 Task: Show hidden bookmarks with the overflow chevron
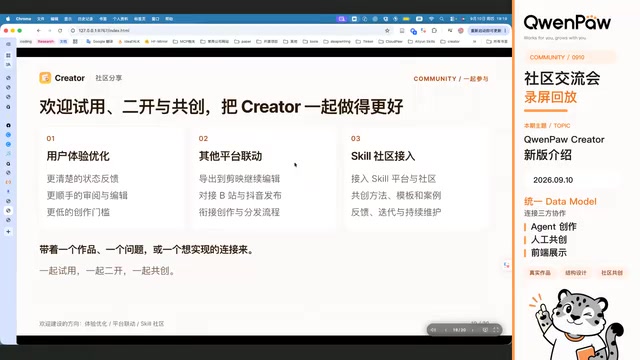click(474, 42)
